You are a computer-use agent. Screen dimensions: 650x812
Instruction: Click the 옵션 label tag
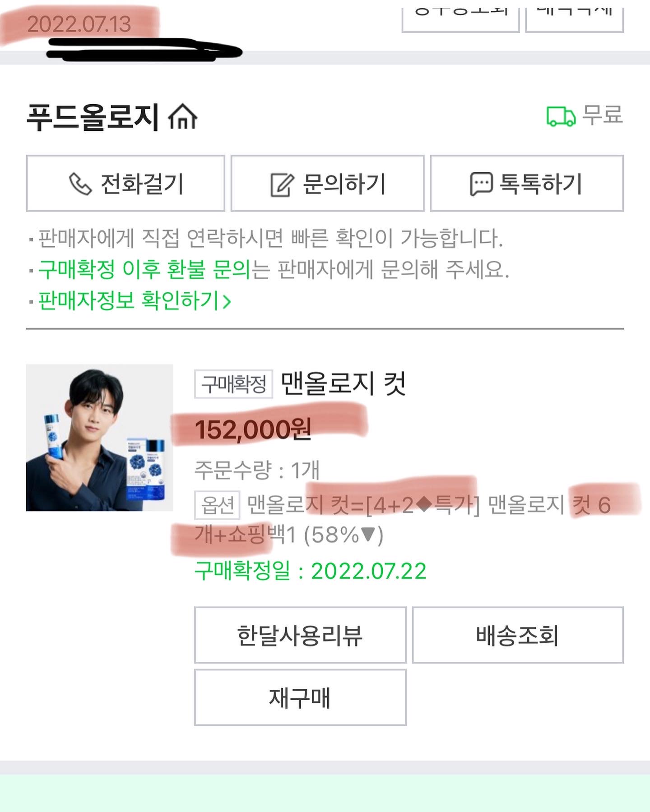tap(217, 505)
